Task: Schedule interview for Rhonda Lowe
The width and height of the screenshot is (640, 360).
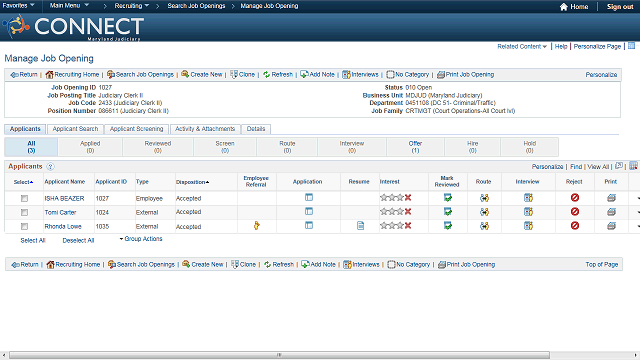Action: (528, 226)
